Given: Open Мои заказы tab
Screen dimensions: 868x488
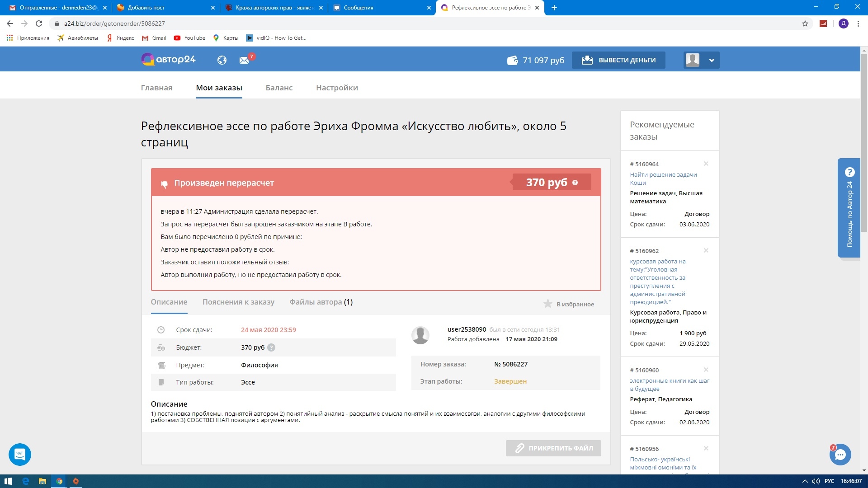Looking at the screenshot, I should 219,88.
